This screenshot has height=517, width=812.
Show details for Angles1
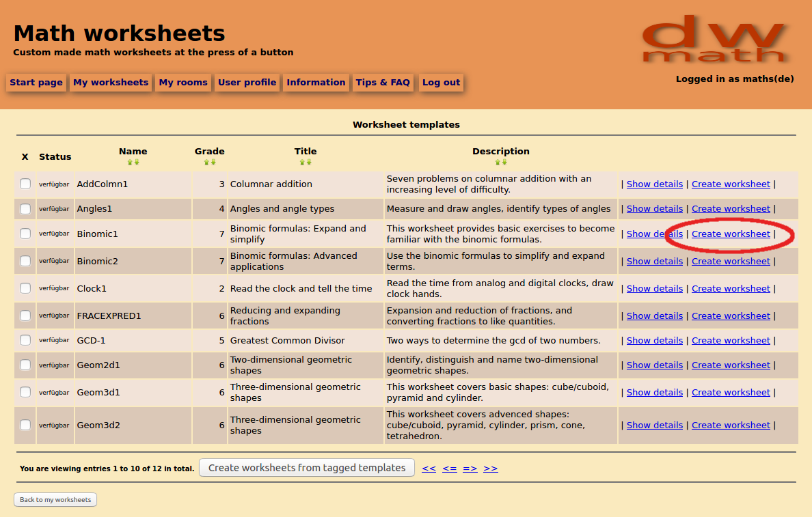tap(655, 208)
